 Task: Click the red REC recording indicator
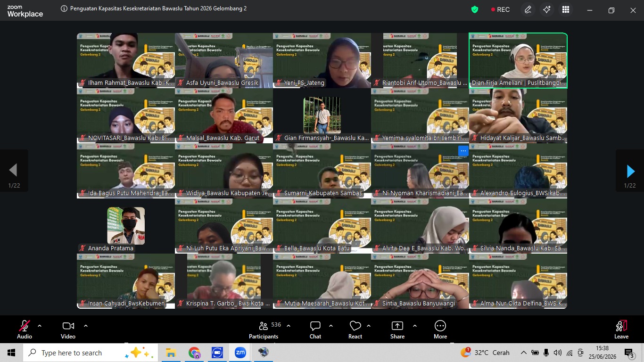click(500, 9)
